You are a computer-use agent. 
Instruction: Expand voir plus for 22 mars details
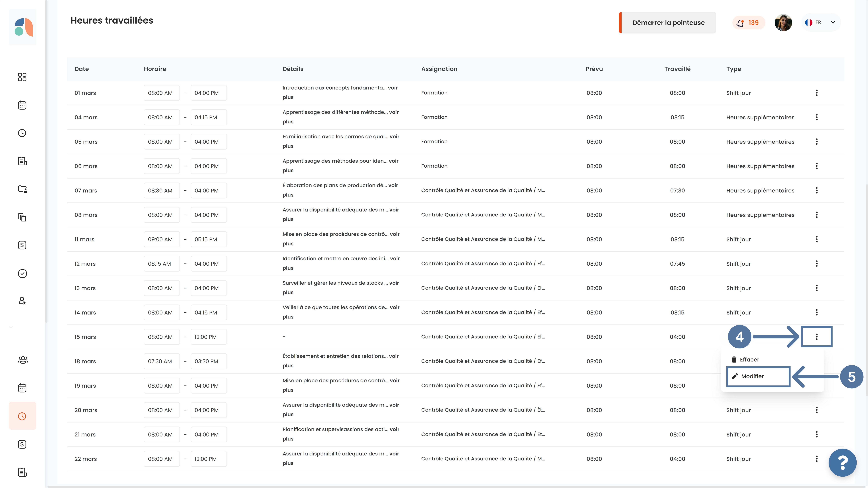click(394, 454)
